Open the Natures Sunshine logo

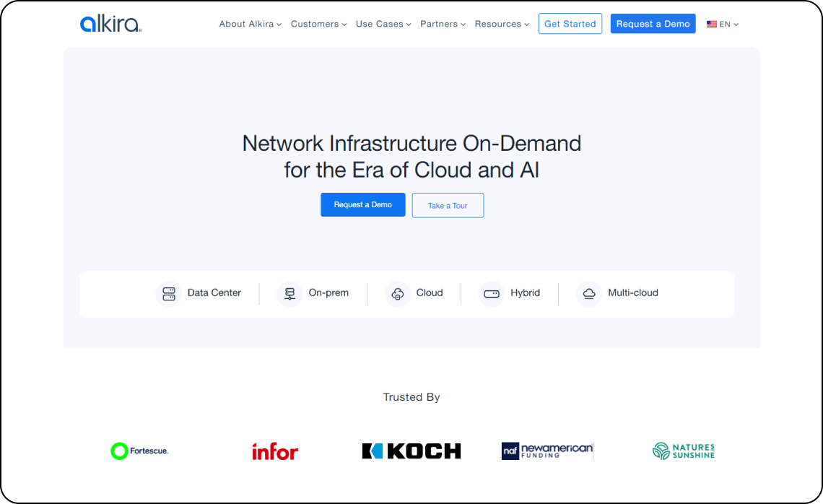(x=684, y=451)
